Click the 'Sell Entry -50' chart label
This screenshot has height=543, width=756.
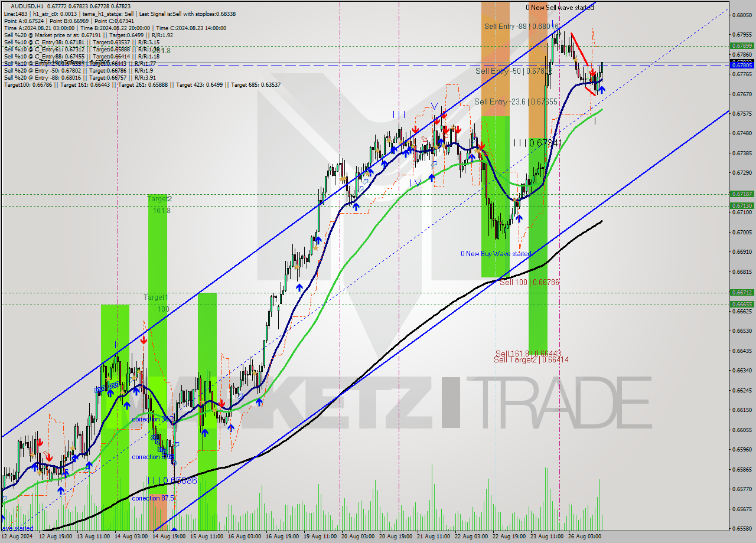[514, 71]
